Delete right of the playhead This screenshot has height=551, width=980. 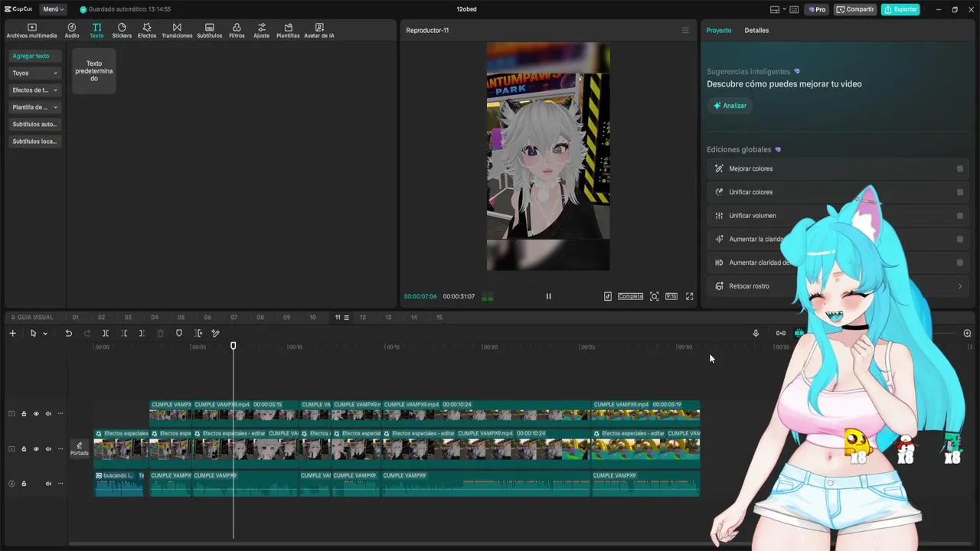coord(142,333)
